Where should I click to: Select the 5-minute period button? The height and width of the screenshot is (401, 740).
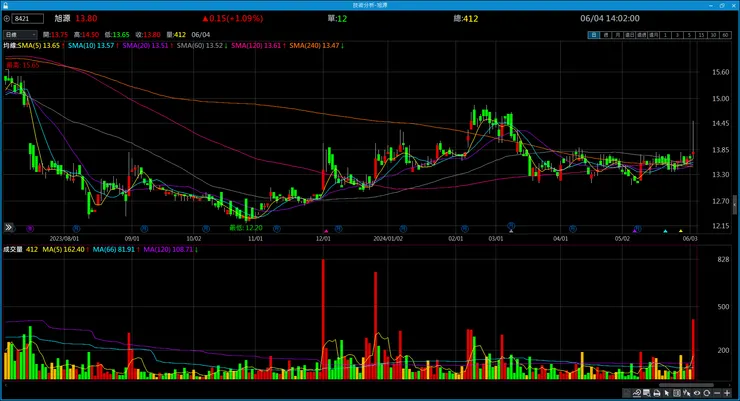[x=690, y=35]
